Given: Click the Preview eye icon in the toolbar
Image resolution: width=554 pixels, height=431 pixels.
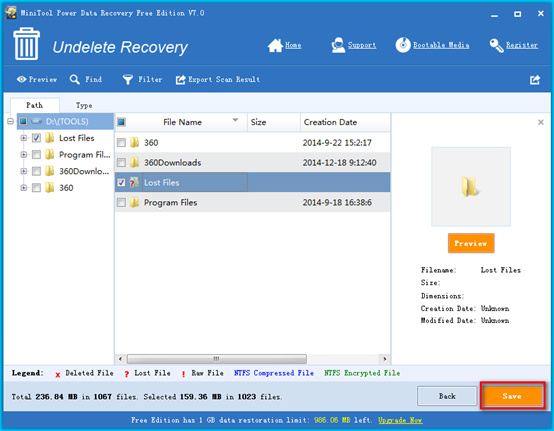Looking at the screenshot, I should [x=21, y=79].
